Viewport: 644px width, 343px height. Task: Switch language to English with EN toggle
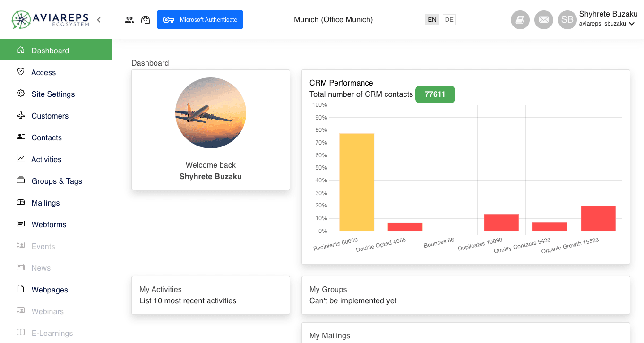(x=431, y=19)
